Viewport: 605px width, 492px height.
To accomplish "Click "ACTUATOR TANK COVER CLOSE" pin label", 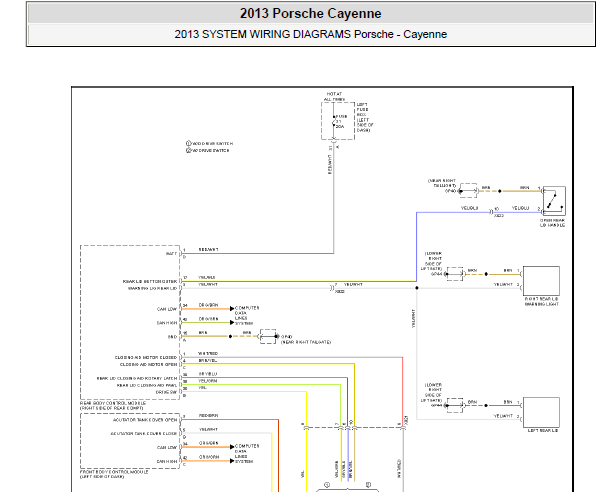I will tap(144, 434).
